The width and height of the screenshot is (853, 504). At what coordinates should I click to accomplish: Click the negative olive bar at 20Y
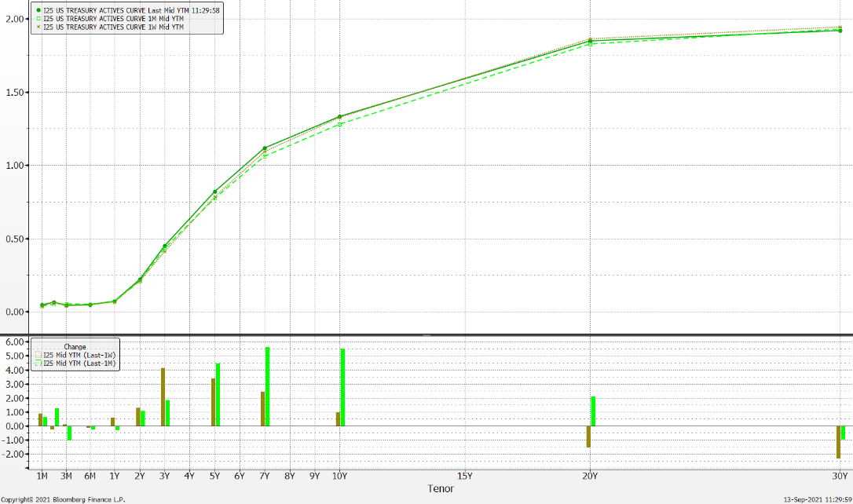(588, 436)
